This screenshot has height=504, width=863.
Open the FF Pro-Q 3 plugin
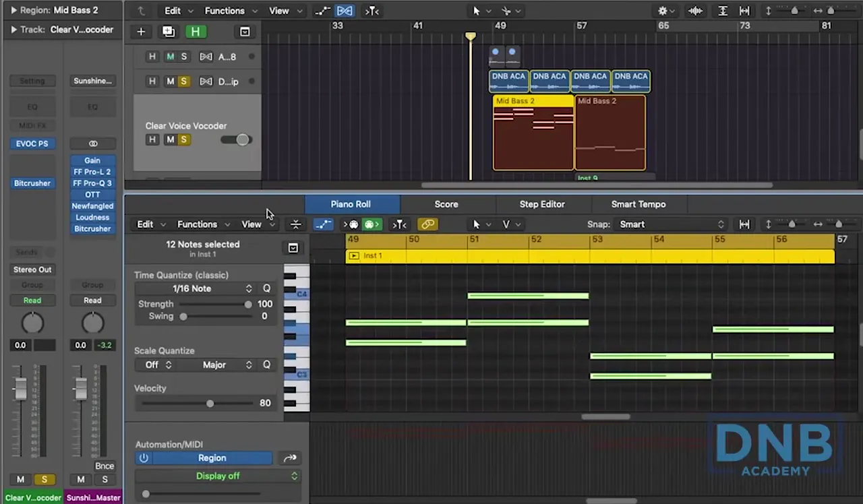click(93, 183)
